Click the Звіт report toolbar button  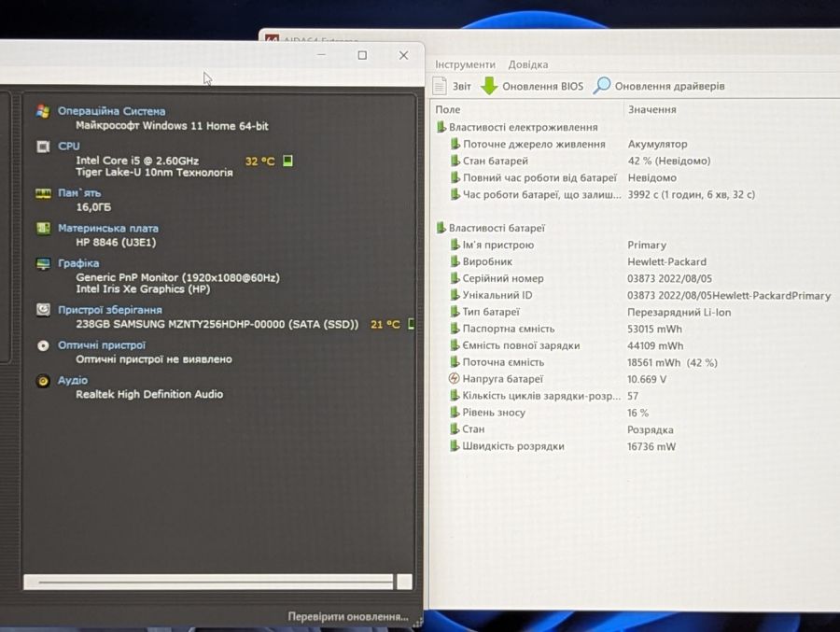(452, 86)
